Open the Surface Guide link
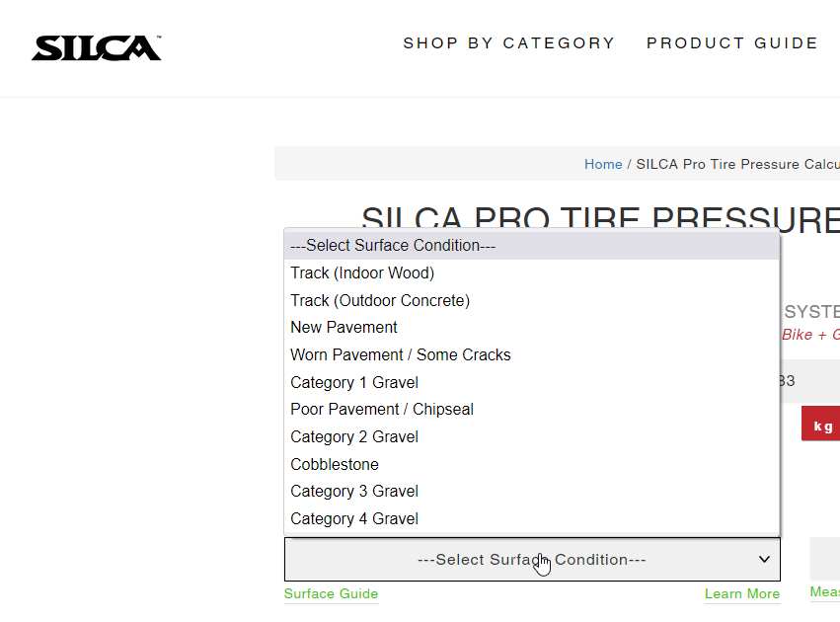840x622 pixels. (x=331, y=594)
